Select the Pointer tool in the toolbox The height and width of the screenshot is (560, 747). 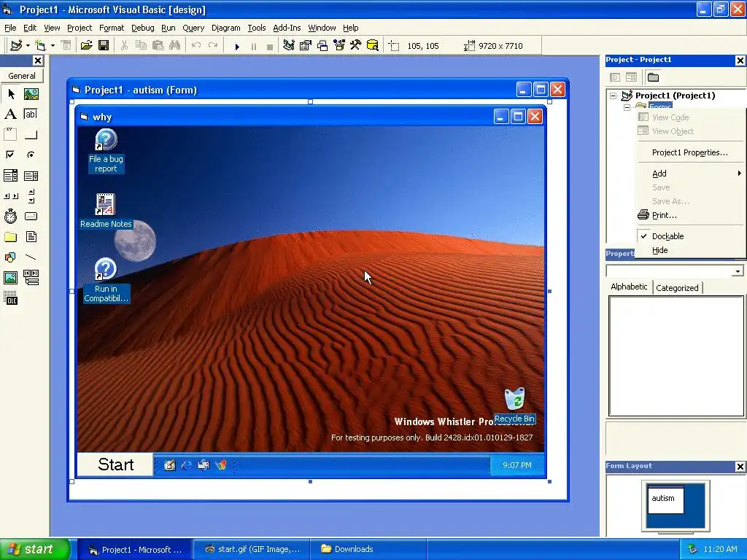click(x=10, y=94)
